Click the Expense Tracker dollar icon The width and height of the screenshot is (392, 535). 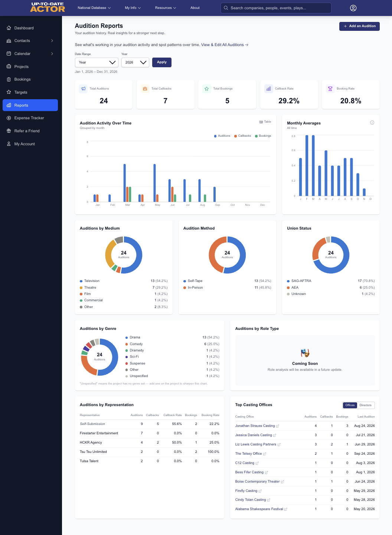pyautogui.click(x=9, y=118)
